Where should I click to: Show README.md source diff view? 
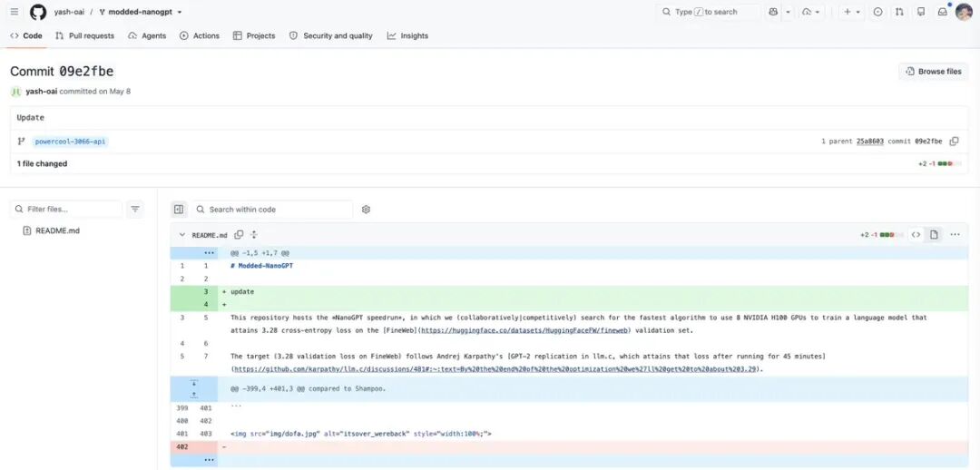[916, 235]
